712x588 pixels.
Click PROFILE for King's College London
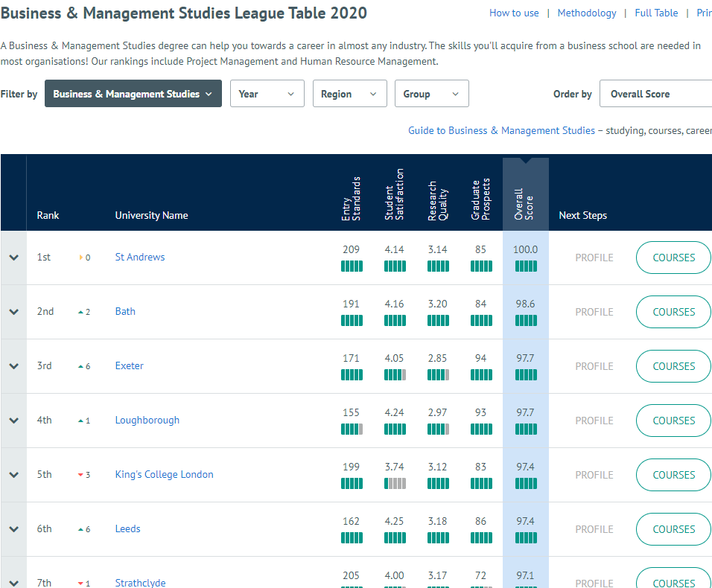(594, 475)
